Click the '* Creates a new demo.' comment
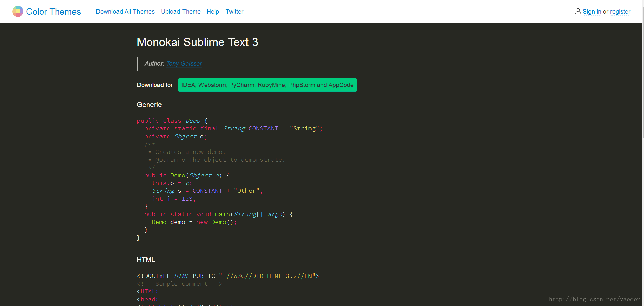Image resolution: width=644 pixels, height=306 pixels. coord(187,152)
